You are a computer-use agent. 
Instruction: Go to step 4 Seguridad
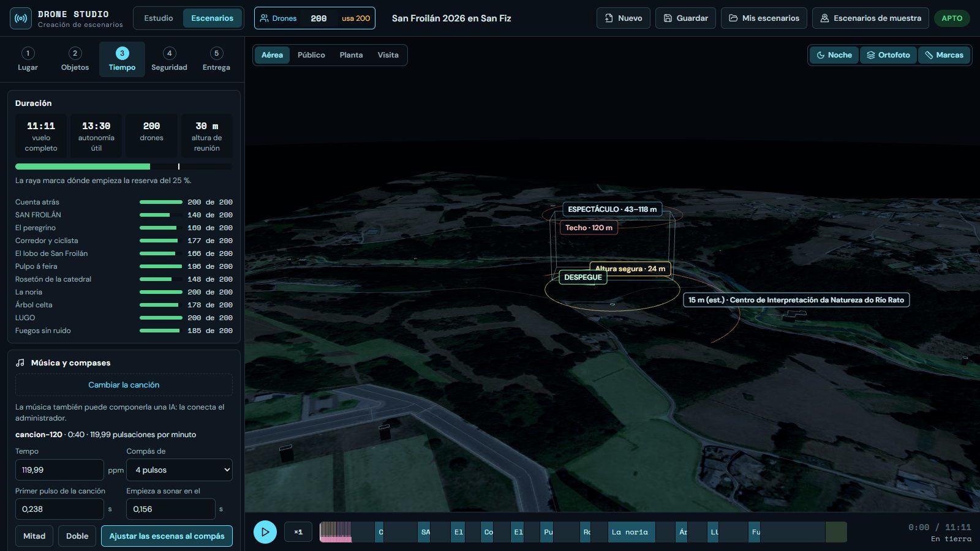click(169, 59)
